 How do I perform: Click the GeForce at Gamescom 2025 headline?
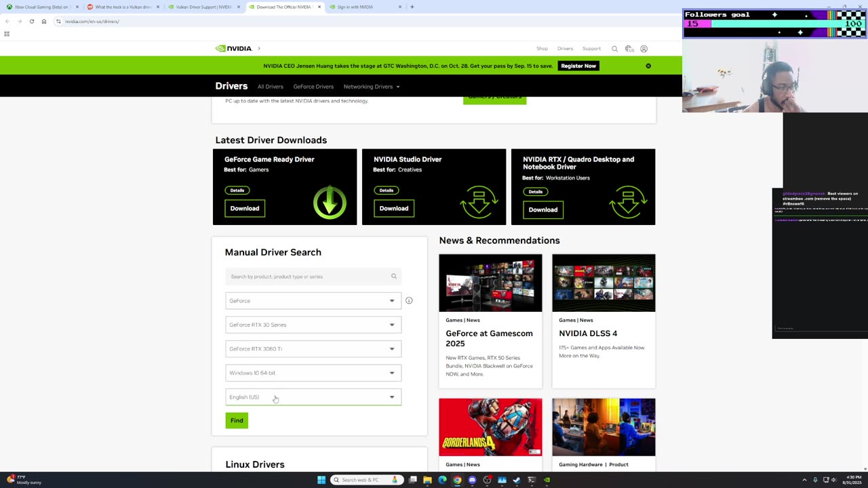coord(489,338)
